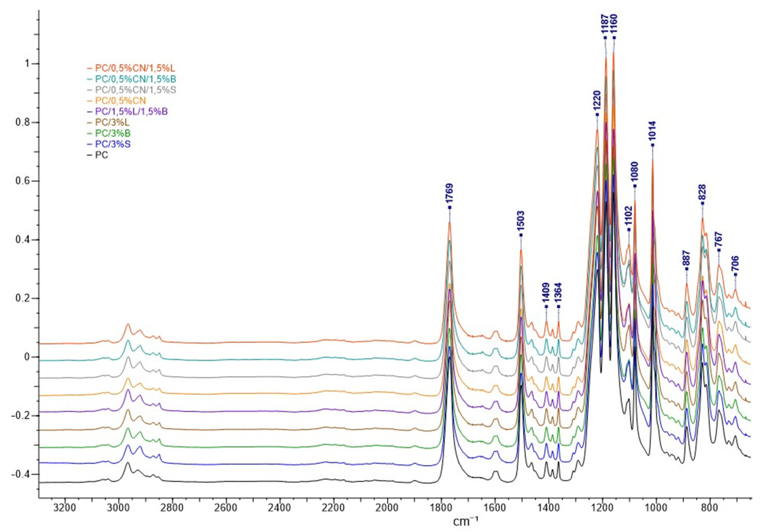The height and width of the screenshot is (532, 775).
Task: Select the PC/3%S legend entry
Action: 113,144
